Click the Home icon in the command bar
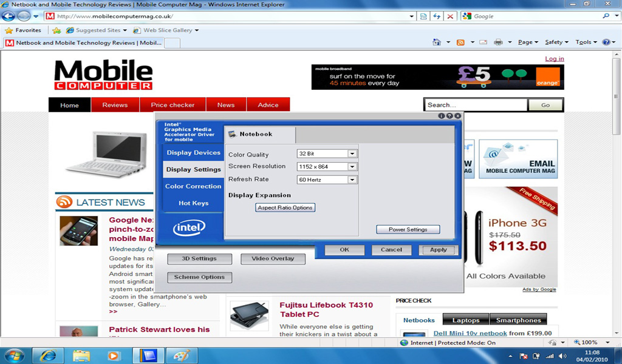 [x=437, y=42]
